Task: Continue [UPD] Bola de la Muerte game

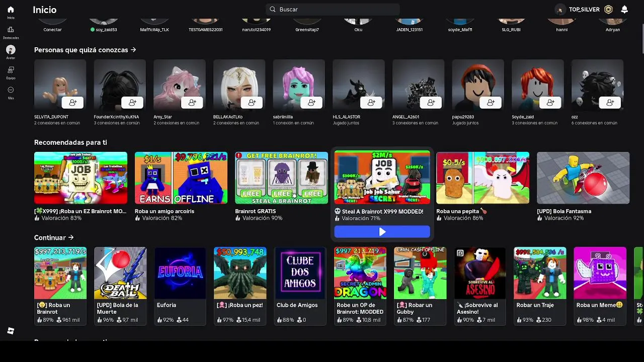Action: (x=120, y=286)
